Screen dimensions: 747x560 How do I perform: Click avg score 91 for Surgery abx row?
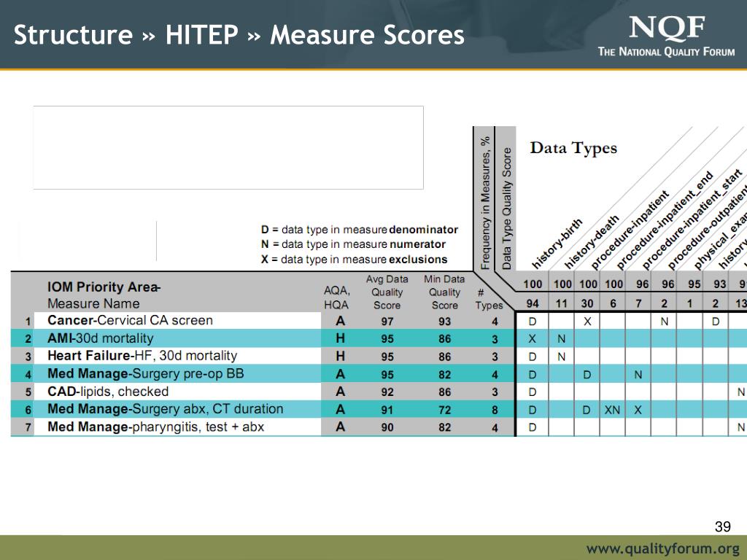point(387,410)
